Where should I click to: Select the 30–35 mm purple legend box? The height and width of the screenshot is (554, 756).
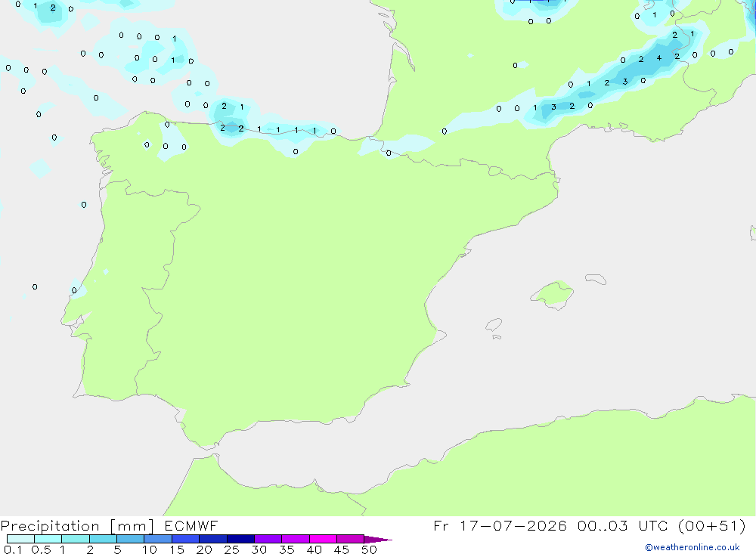coord(268,539)
